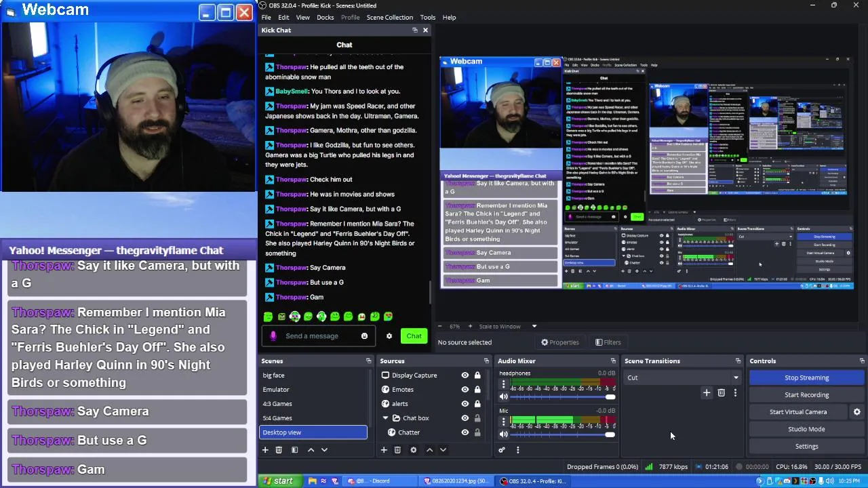Open the Edit menu
The width and height of the screenshot is (868, 488).
(x=283, y=18)
